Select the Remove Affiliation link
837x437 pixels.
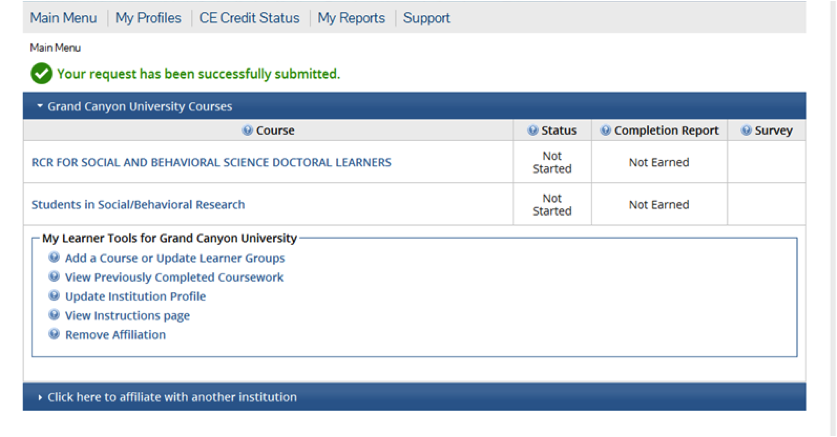(x=115, y=335)
